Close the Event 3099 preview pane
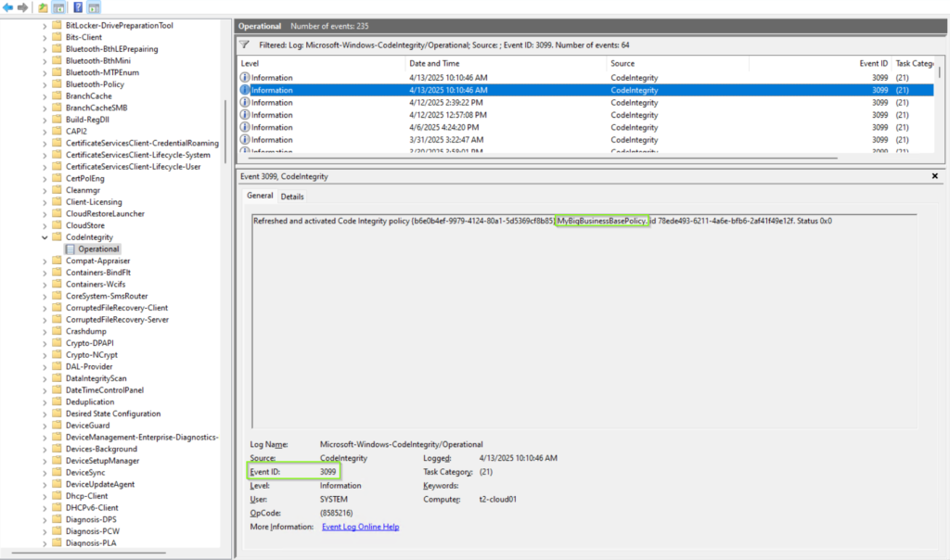This screenshot has height=560, width=950. (x=934, y=175)
